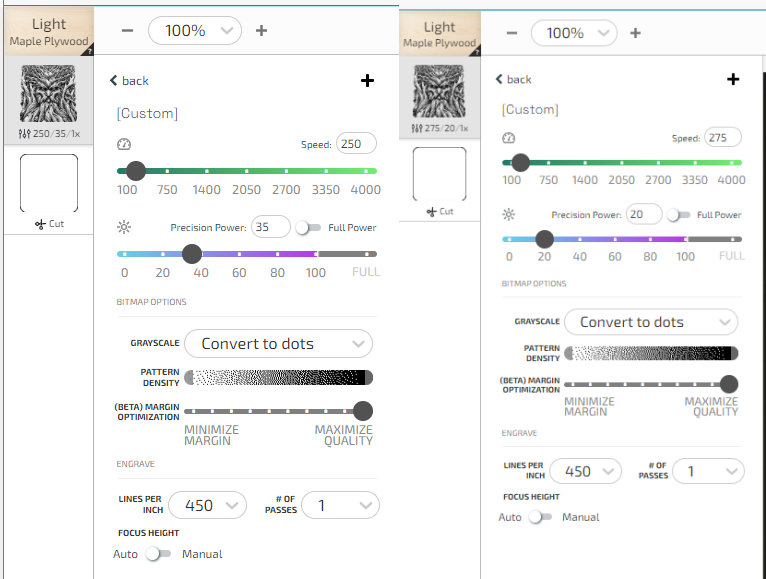Toggle Full Power switch in the left panel
The height and width of the screenshot is (579, 766).
tap(308, 228)
